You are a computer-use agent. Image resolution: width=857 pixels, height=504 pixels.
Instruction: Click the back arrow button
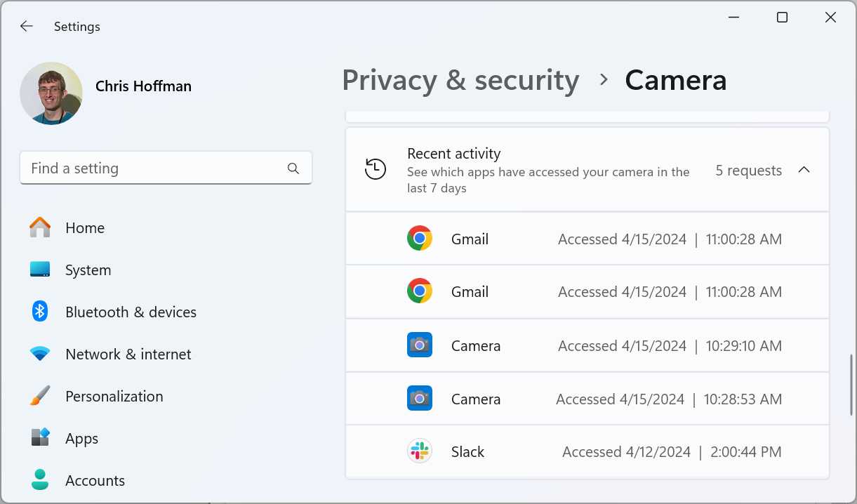coord(26,26)
